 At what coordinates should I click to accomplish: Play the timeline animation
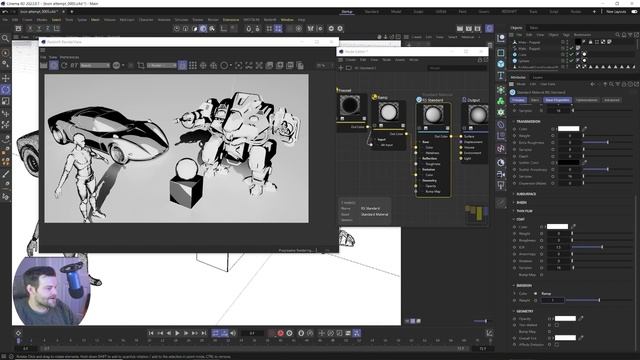[177, 333]
